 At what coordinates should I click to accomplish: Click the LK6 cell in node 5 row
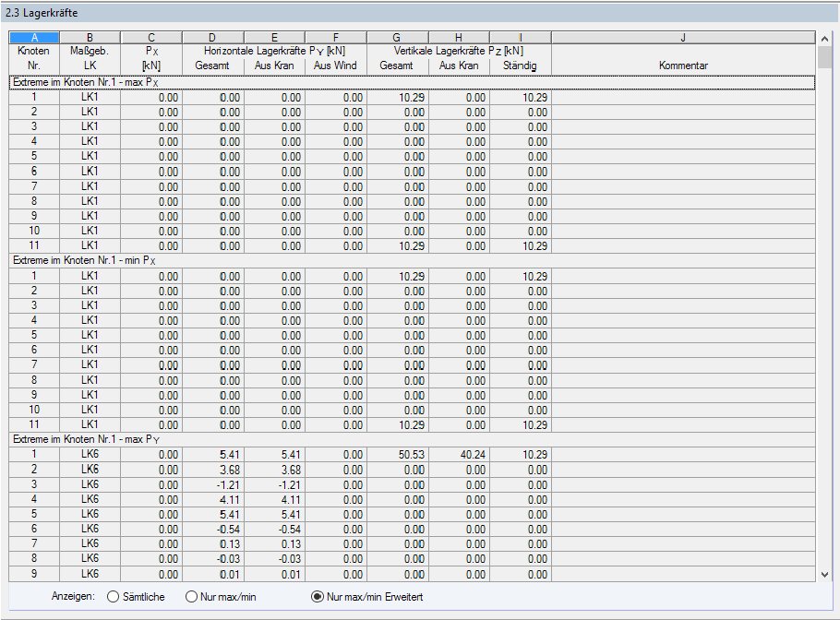(90, 514)
